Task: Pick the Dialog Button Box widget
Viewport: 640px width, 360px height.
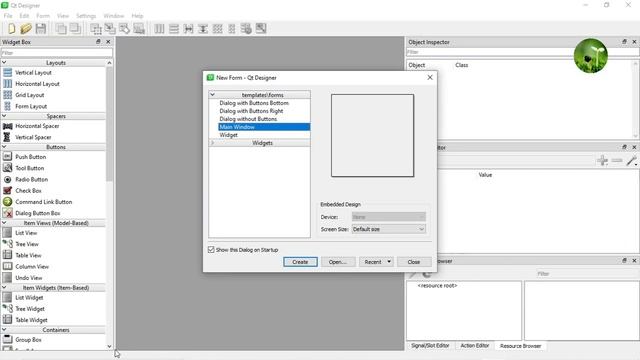Action: pyautogui.click(x=38, y=213)
